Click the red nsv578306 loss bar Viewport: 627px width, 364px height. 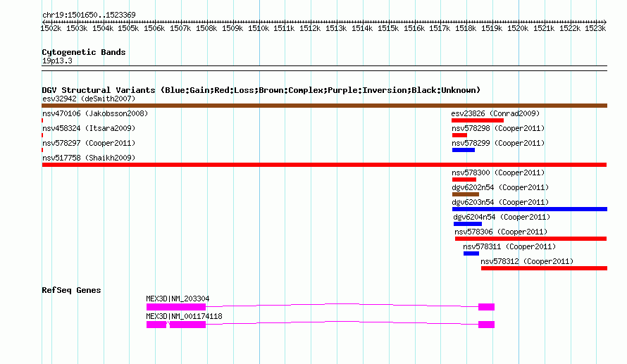click(531, 239)
